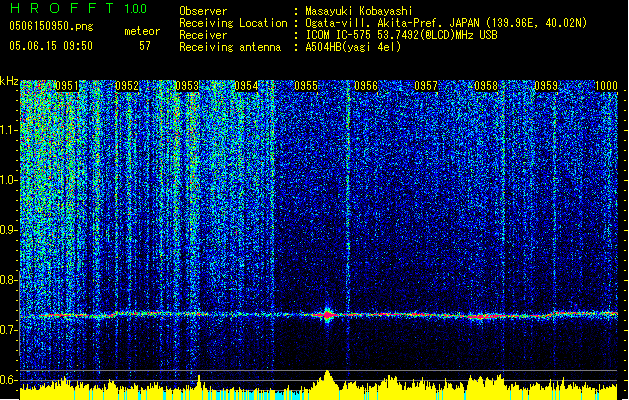Click the meteor count 57
The width and height of the screenshot is (629, 400).
coord(145,46)
